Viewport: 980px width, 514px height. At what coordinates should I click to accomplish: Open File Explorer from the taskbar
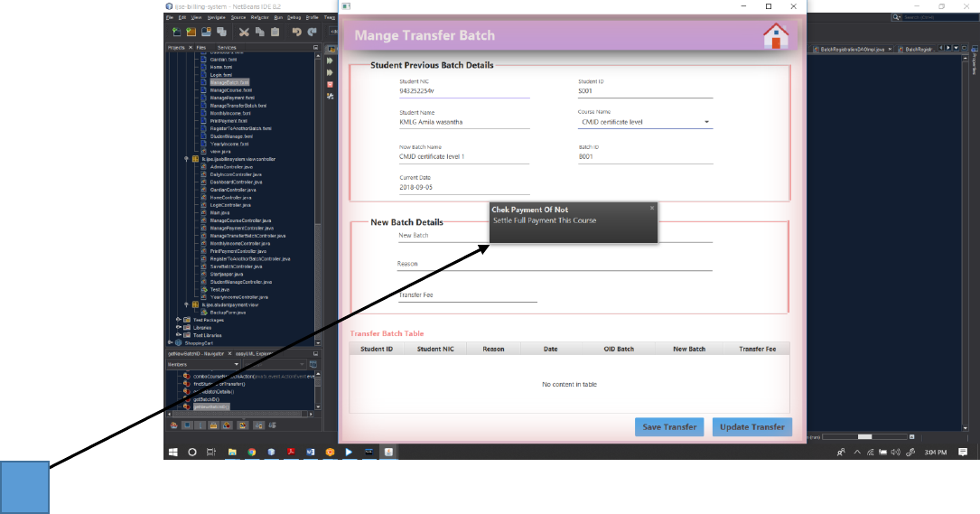coord(232,452)
